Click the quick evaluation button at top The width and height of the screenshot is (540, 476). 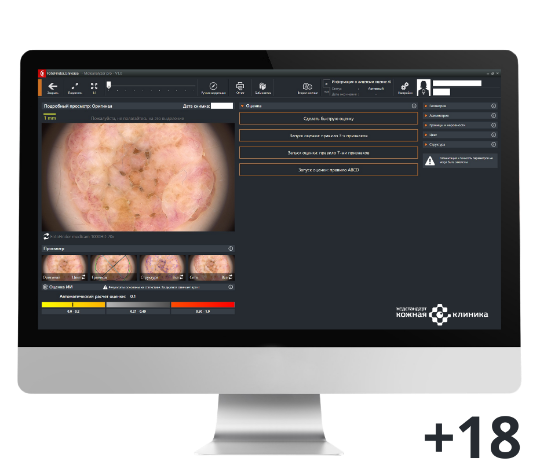coord(329,118)
